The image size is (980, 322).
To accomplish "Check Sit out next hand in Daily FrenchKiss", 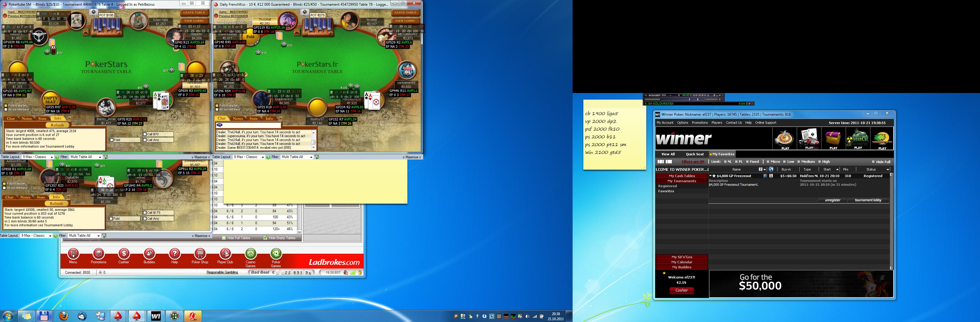I will pyautogui.click(x=217, y=109).
